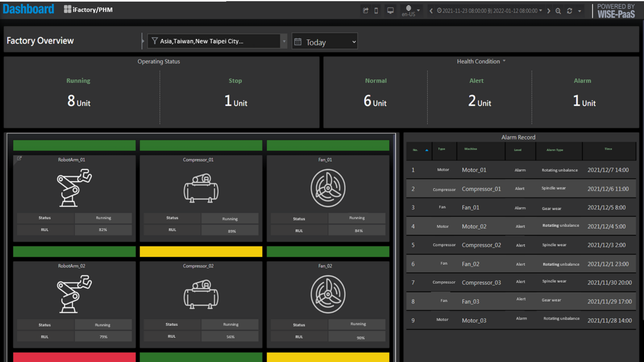Open the calendar icon beside Today
Screen dimensions: 644x362
(298, 41)
